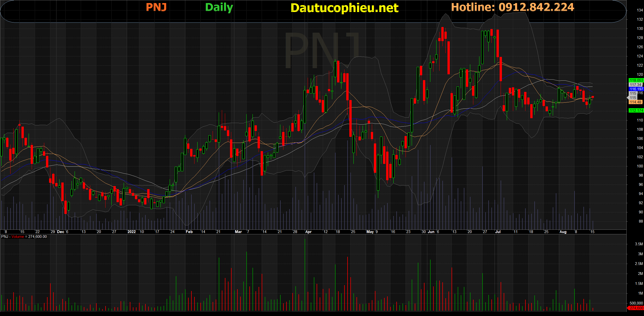Screen dimensions: 644x316
Task: Click the Feb month label on time axis
Action: 189,232
